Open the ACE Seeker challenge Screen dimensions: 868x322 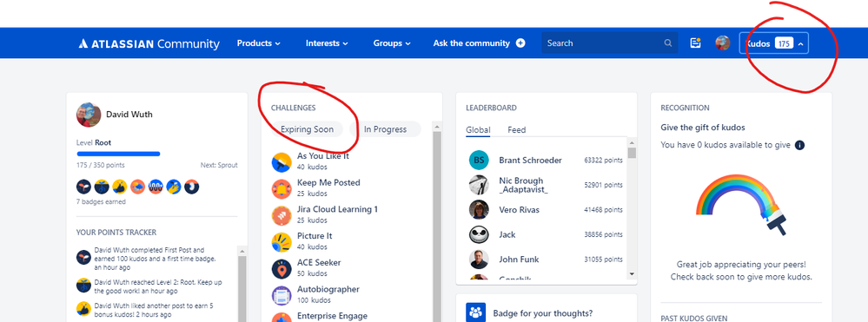[x=319, y=263]
